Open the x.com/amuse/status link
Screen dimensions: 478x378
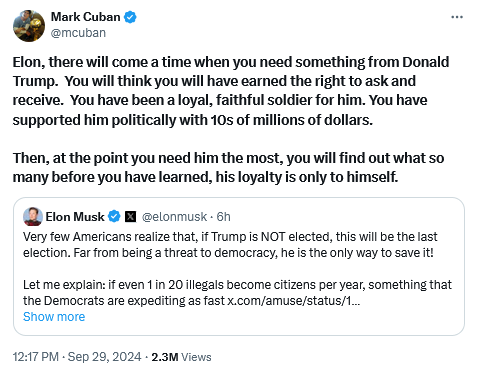pyautogui.click(x=293, y=301)
